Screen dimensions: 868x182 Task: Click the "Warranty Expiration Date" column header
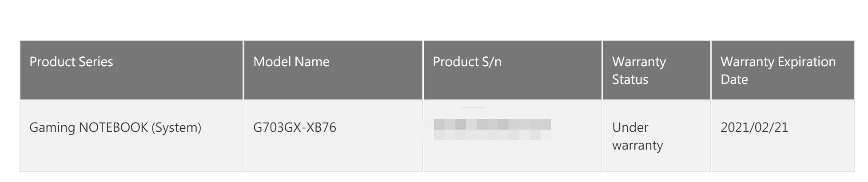pyautogui.click(x=778, y=70)
